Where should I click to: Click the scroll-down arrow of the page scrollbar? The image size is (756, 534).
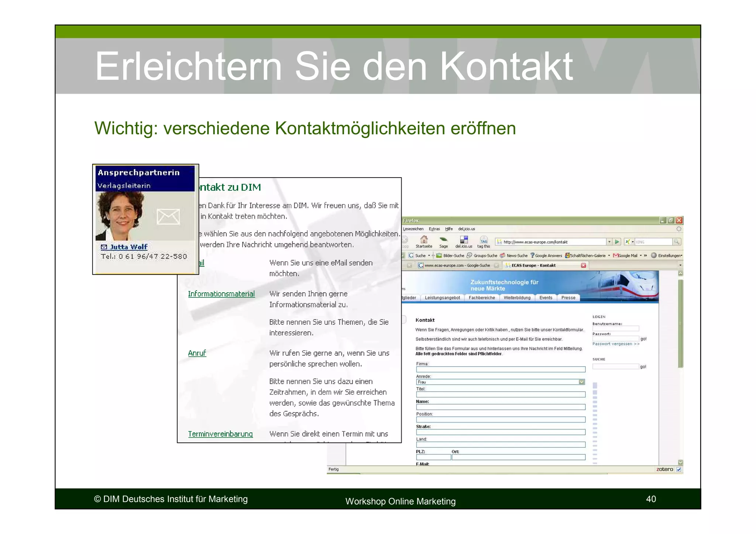click(x=680, y=462)
